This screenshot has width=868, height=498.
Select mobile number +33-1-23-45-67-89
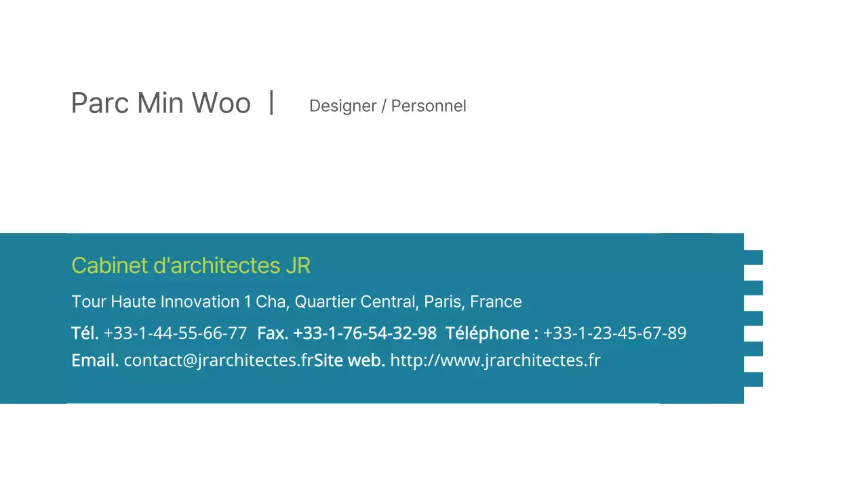[x=614, y=333]
